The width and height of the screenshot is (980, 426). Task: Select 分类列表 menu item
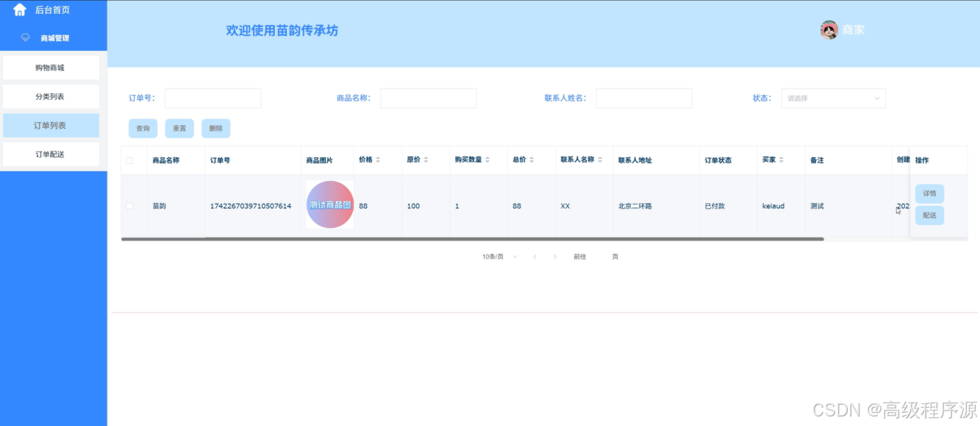[x=51, y=96]
